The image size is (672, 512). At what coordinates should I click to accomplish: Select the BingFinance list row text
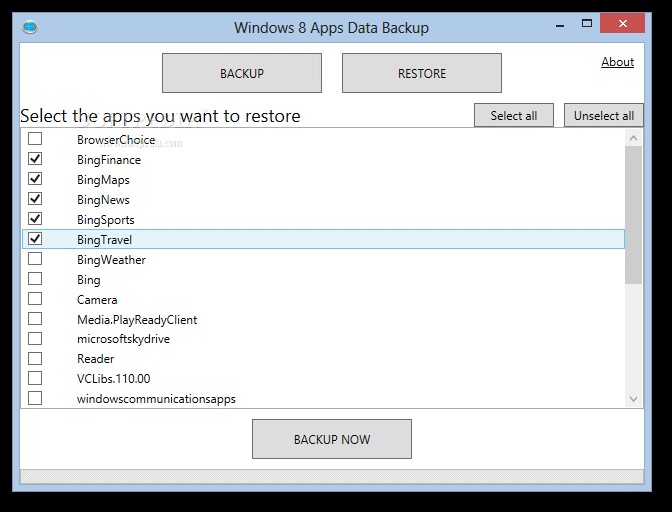coord(109,160)
